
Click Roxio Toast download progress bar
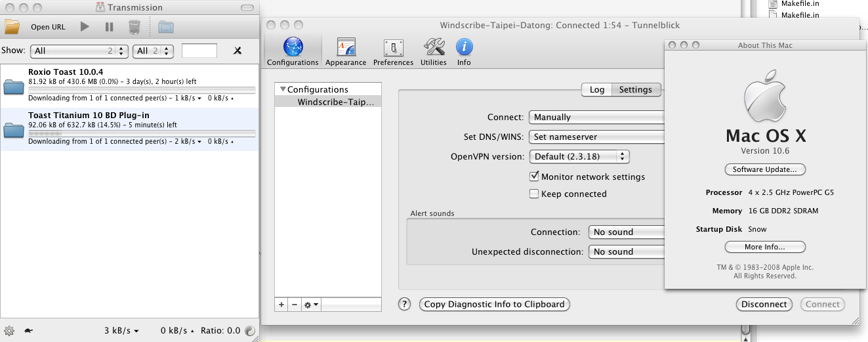point(142,89)
